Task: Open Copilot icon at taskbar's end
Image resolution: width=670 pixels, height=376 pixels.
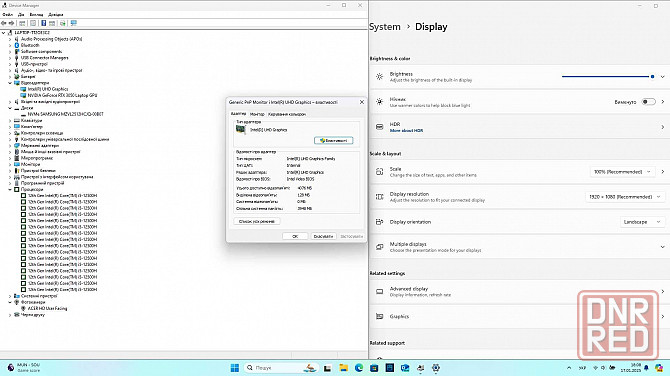Action: pos(659,368)
